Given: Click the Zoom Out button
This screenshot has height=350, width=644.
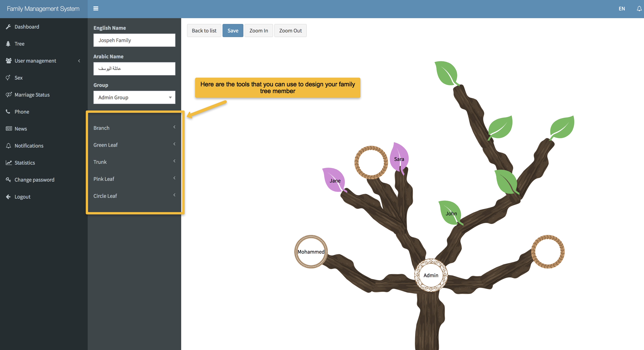Looking at the screenshot, I should 290,31.
